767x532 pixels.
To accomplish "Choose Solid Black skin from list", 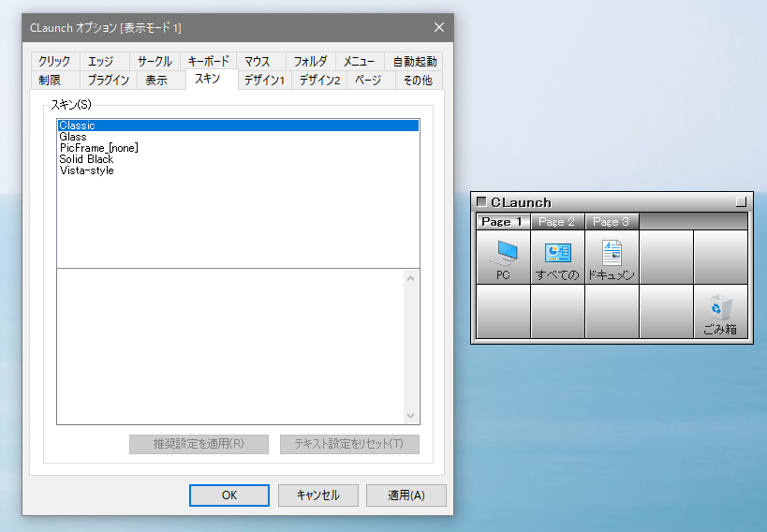I will pyautogui.click(x=86, y=159).
